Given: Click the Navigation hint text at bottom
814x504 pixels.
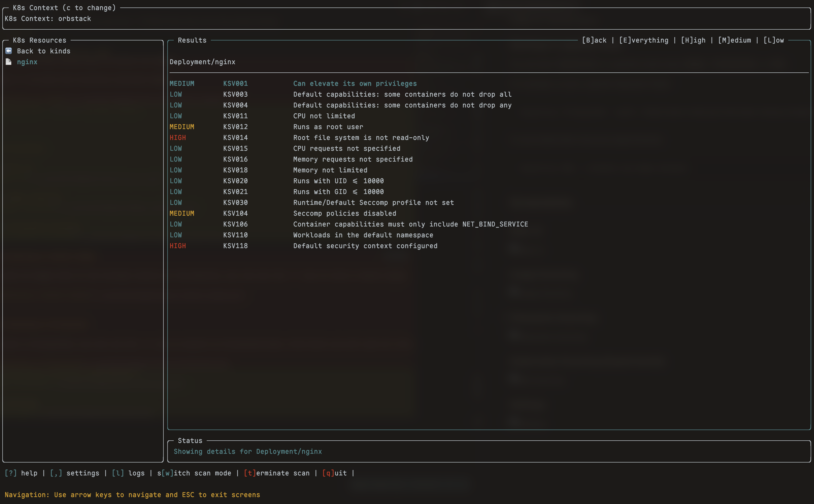Looking at the screenshot, I should point(132,495).
